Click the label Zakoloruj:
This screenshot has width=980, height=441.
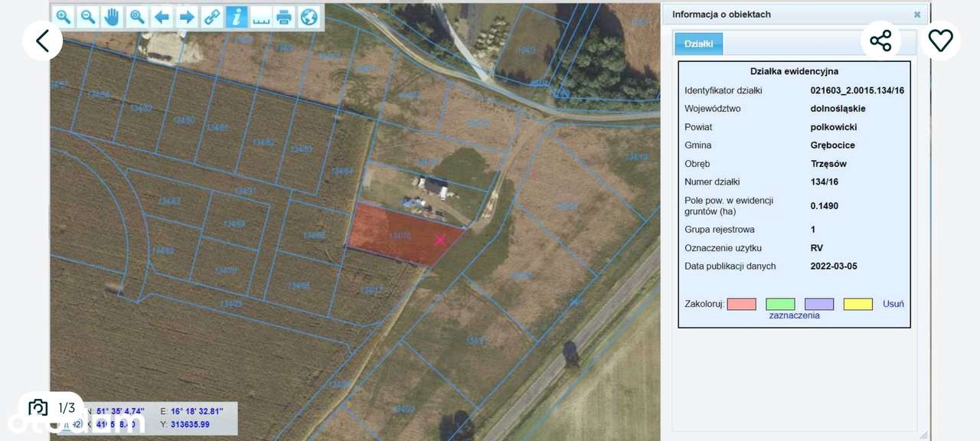tap(704, 305)
